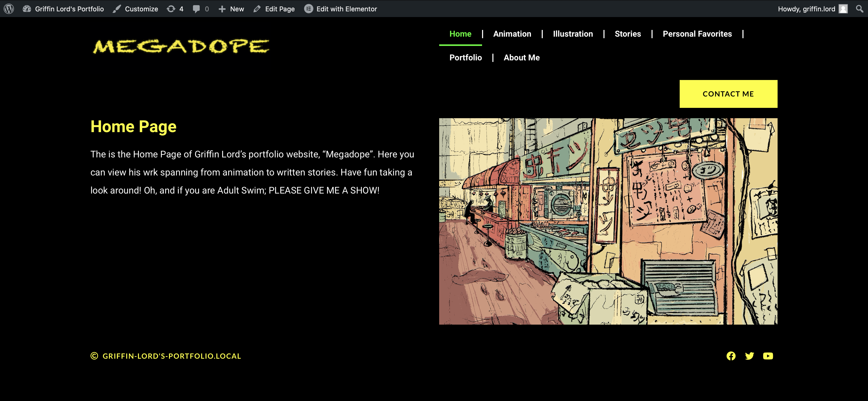Click the WordPress logo icon

pos(9,9)
